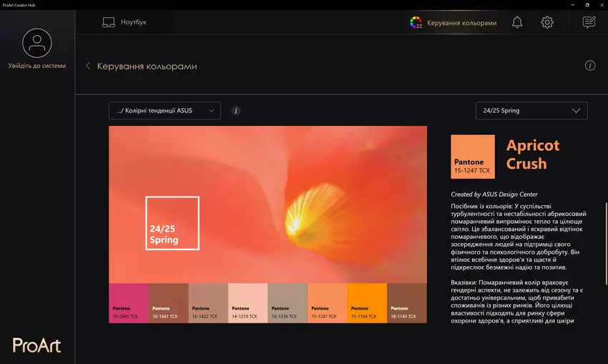The image size is (608, 364).
Task: Open the notifications bell icon
Action: pyautogui.click(x=517, y=23)
